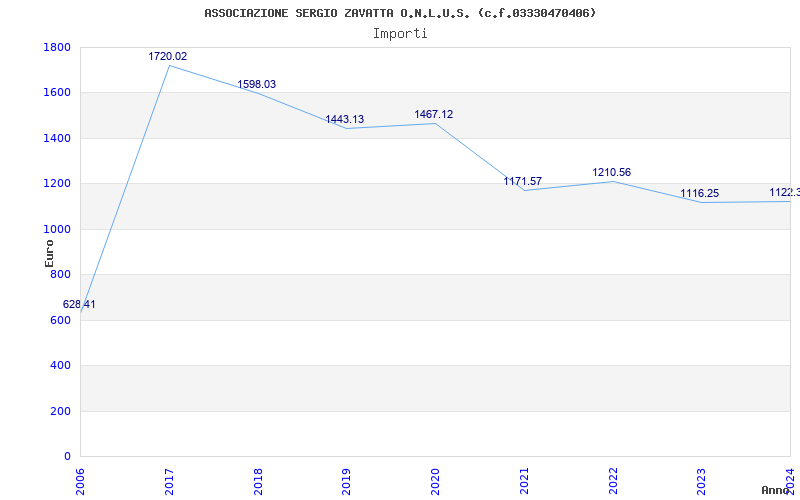800x500 pixels.
Task: Select the data label 1467.12
Action: tap(434, 115)
